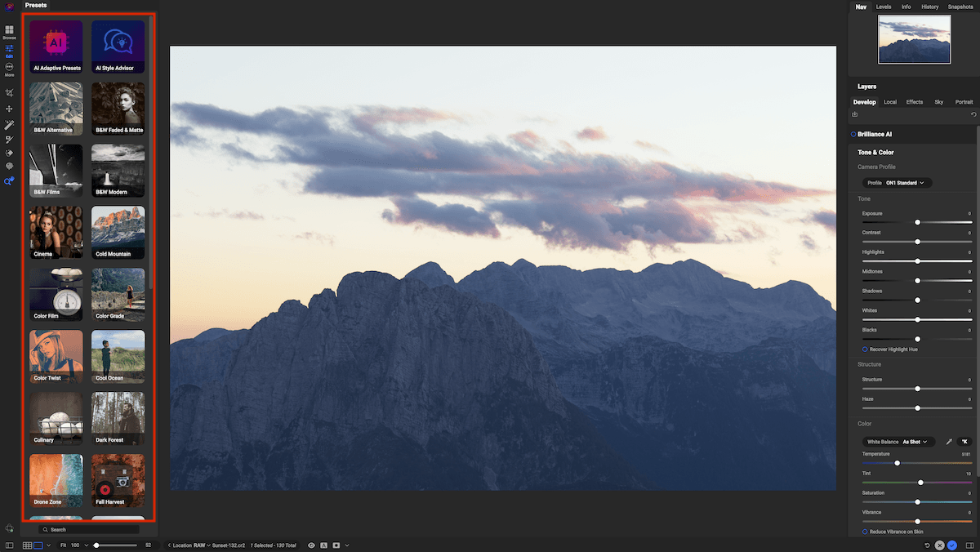This screenshot has width=980, height=552.
Task: Select the Move tool
Action: [x=9, y=109]
